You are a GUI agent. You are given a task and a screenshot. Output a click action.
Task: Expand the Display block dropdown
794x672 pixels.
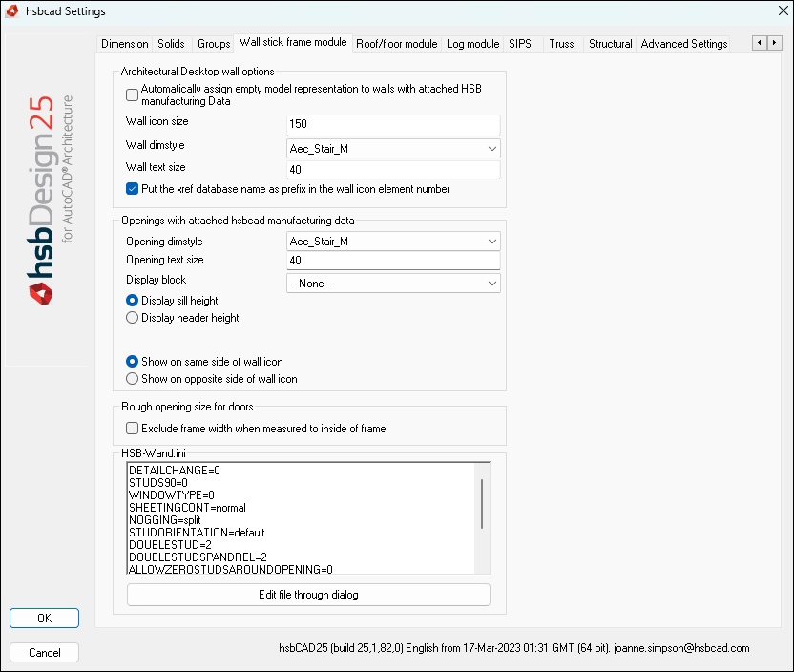393,283
